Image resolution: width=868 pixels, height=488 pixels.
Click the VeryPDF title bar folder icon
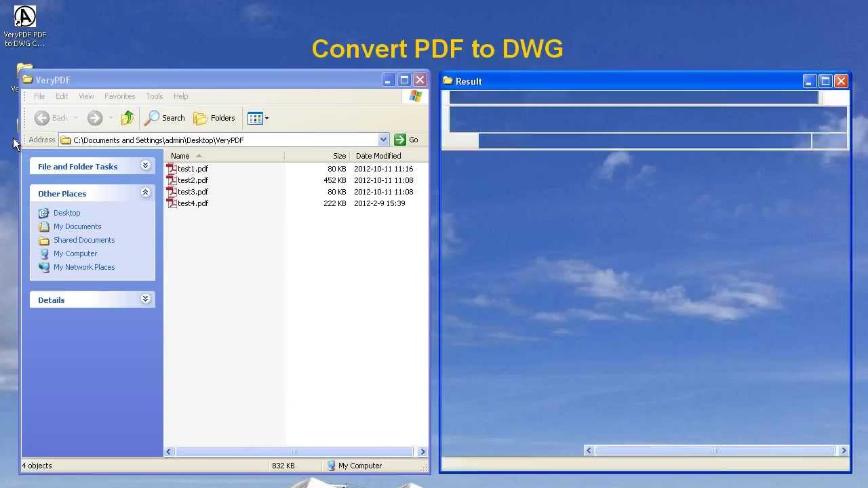(x=28, y=79)
